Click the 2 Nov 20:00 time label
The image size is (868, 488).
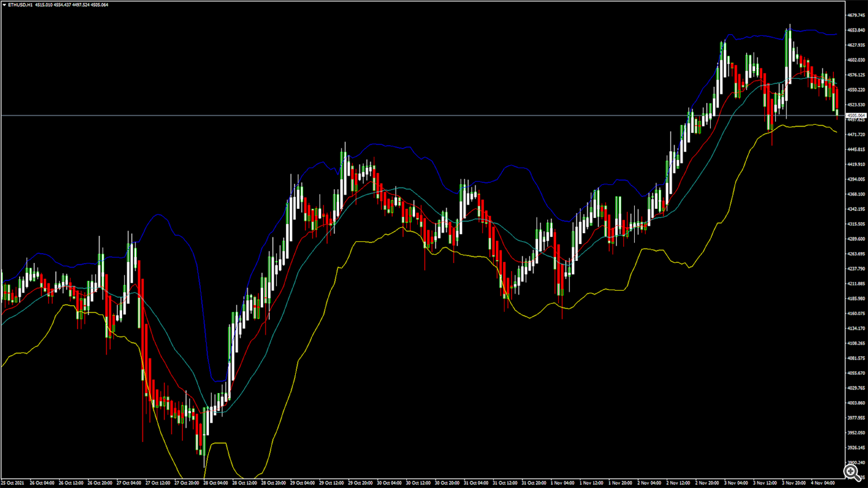[707, 483]
